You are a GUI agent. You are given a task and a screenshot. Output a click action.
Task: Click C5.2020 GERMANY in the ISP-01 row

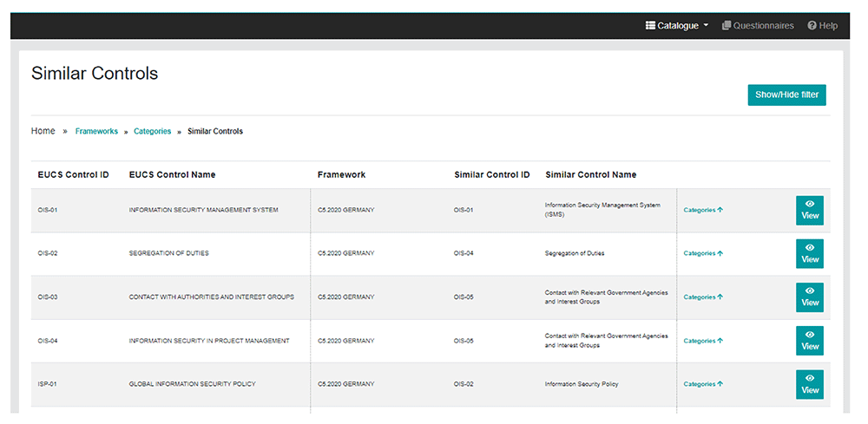[x=346, y=384]
